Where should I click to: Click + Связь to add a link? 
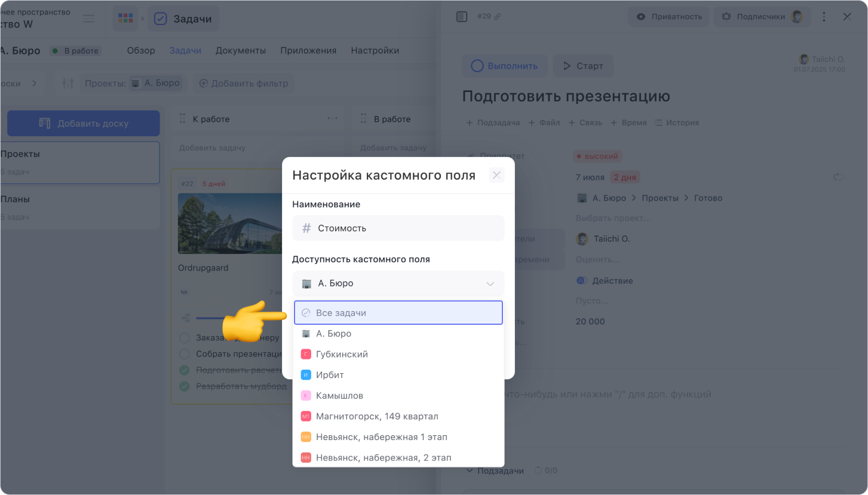click(585, 122)
